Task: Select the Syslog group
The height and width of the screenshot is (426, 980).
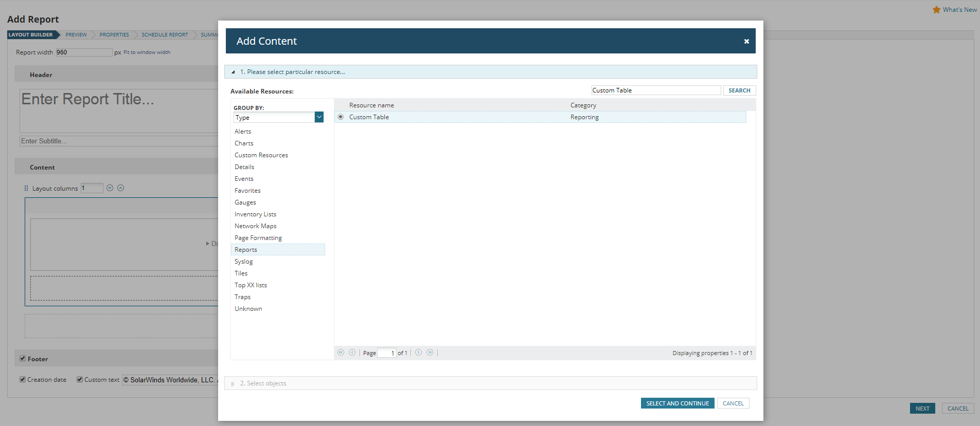Action: click(x=244, y=262)
